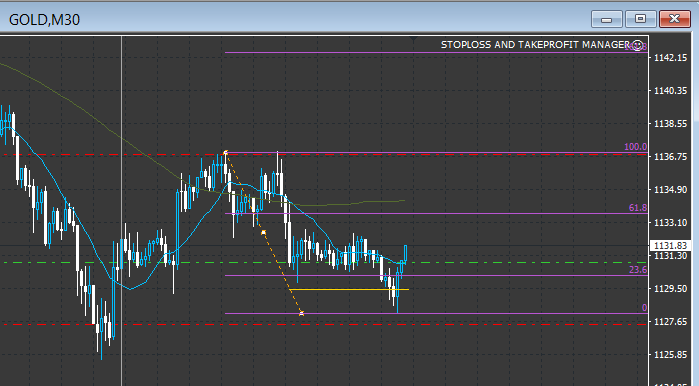Click the 61.8 Fibonacci level line
This screenshot has width=699, height=386.
436,214
